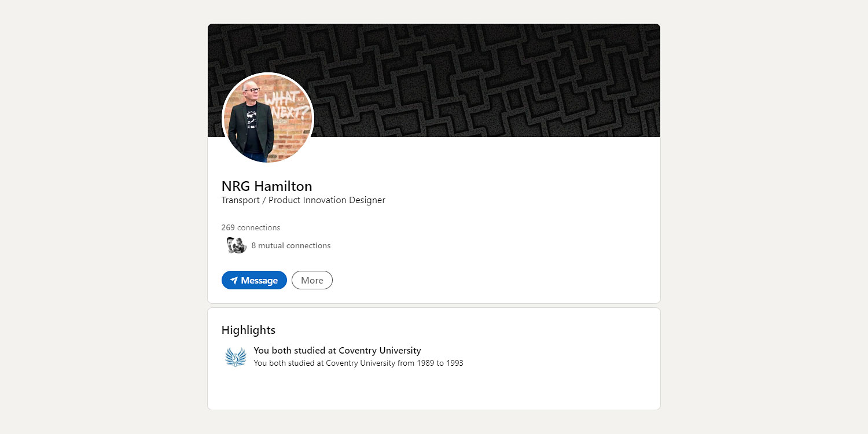This screenshot has height=434, width=868.
Task: Open the mutual connections avatar thumbnails
Action: coord(237,245)
